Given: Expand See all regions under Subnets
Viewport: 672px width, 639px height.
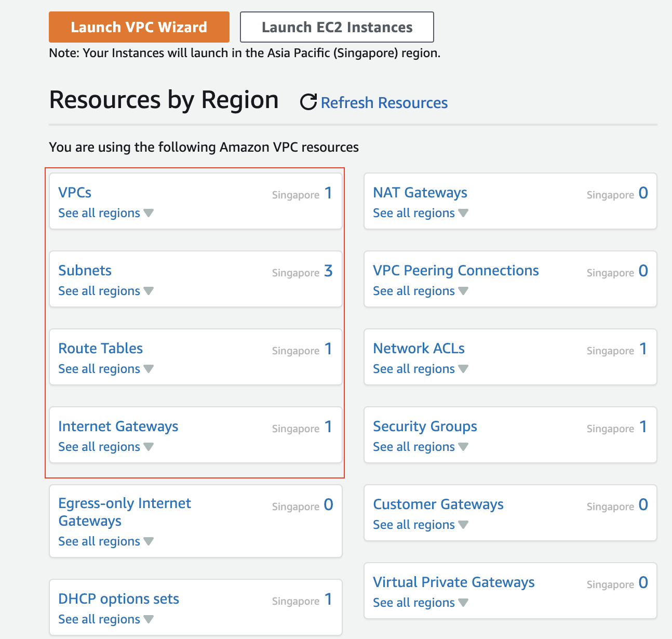Looking at the screenshot, I should 105,291.
